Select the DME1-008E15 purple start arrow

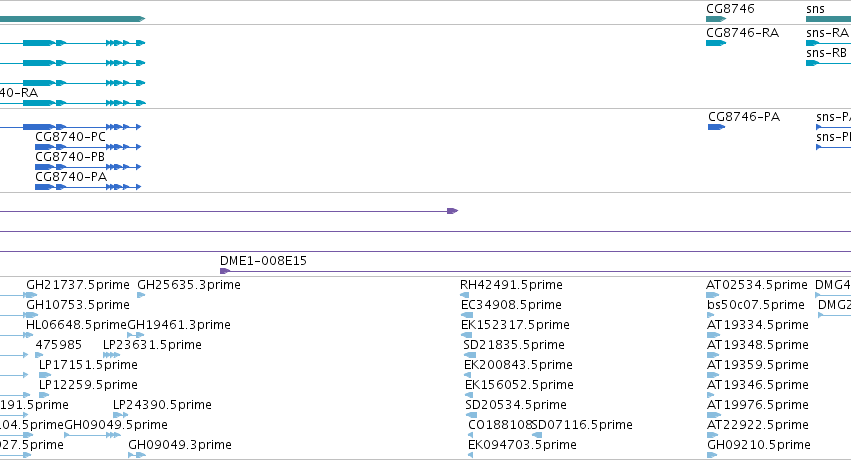[225, 271]
